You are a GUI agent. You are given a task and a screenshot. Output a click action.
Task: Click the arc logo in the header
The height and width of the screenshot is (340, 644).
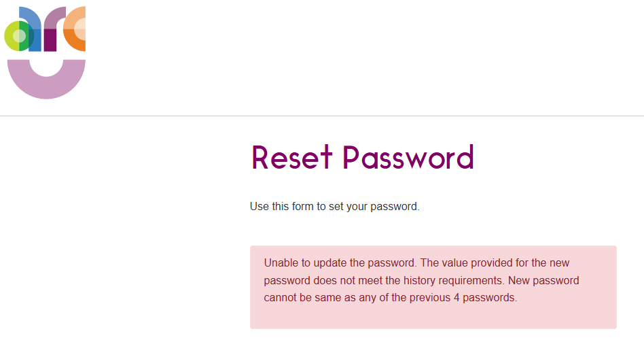pos(46,52)
